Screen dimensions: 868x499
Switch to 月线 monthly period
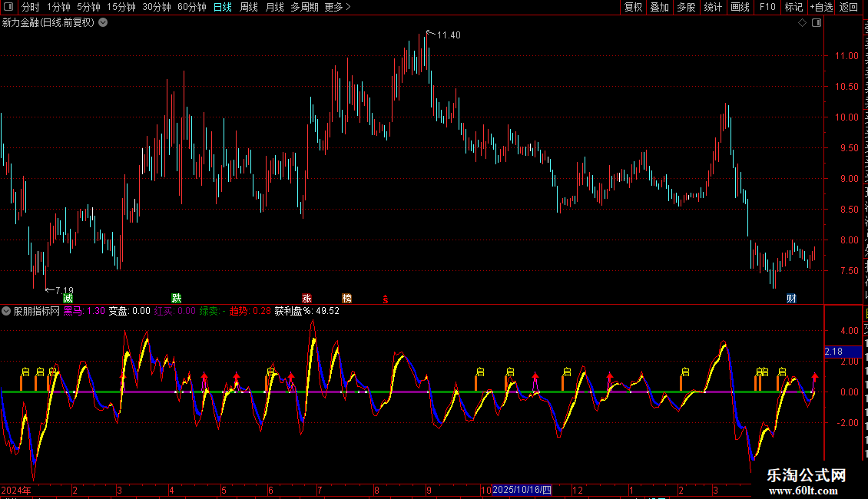[274, 7]
